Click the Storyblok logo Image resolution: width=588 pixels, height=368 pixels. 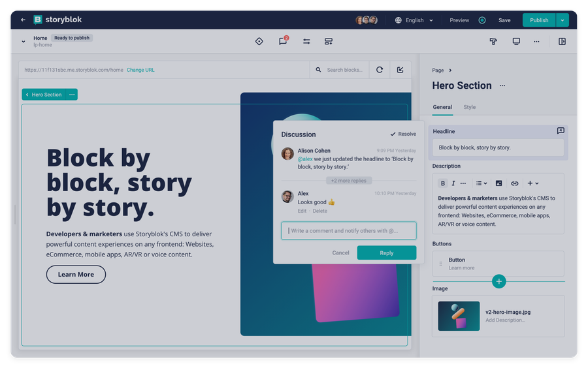tap(57, 20)
